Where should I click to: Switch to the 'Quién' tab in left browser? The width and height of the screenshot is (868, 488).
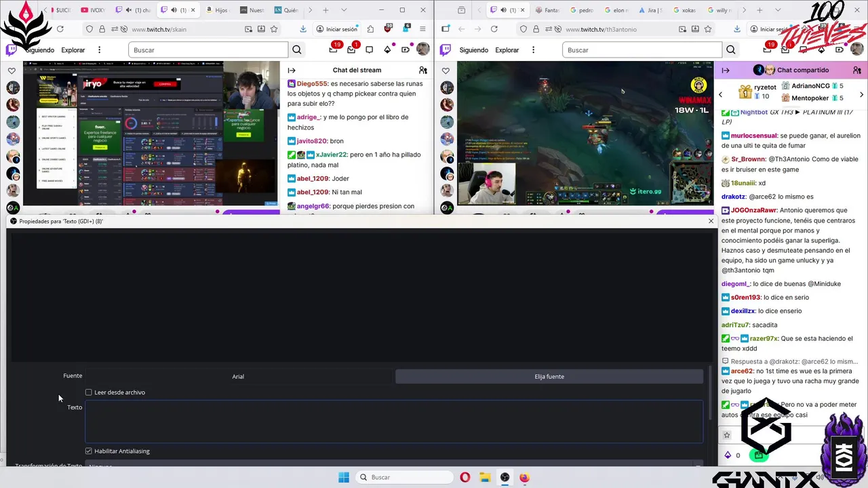point(287,10)
